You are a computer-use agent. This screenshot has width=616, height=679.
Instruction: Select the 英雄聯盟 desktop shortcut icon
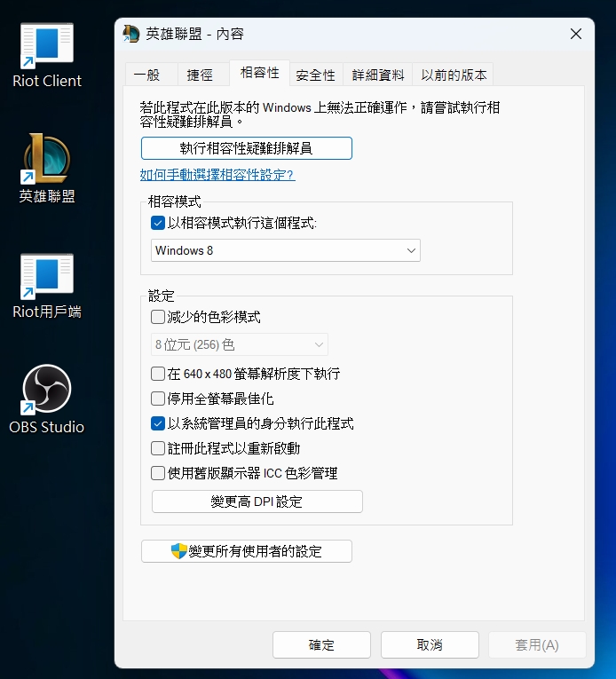point(47,169)
